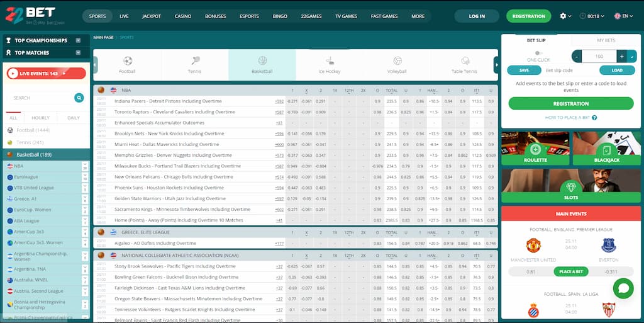Click the sidebar Search field
Image resolution: width=644 pixels, height=323 pixels.
coord(41,98)
